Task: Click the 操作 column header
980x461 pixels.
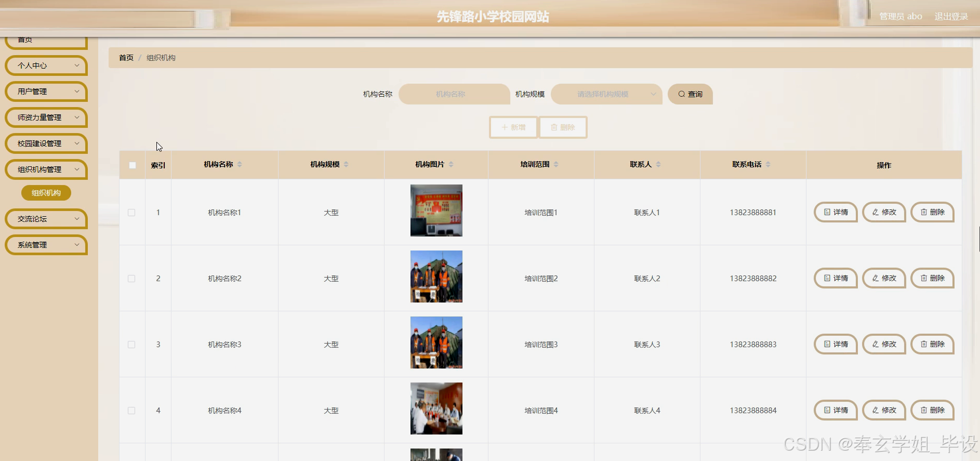Action: tap(884, 165)
